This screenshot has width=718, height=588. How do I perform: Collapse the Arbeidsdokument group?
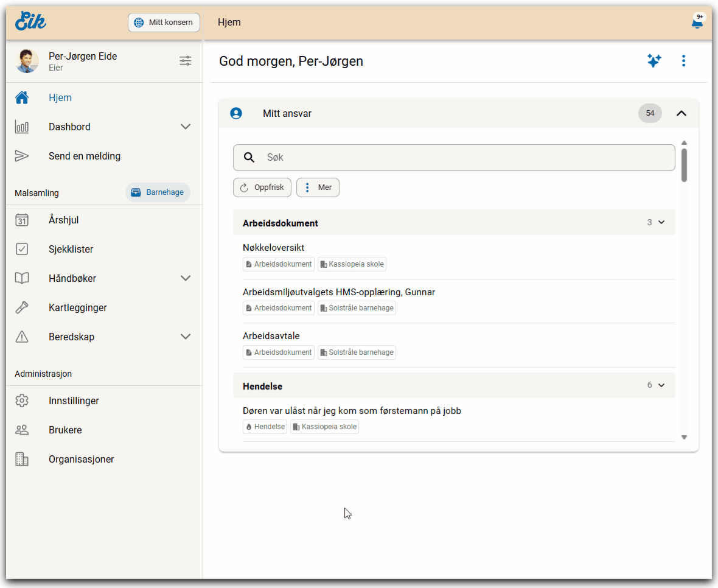[661, 223]
